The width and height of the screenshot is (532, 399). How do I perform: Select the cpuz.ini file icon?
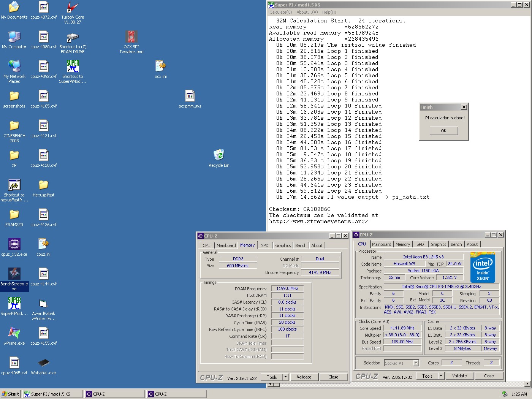tap(43, 247)
